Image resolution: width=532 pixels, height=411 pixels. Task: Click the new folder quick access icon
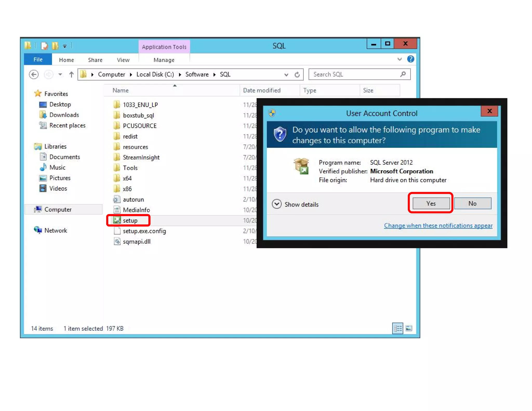pos(55,46)
